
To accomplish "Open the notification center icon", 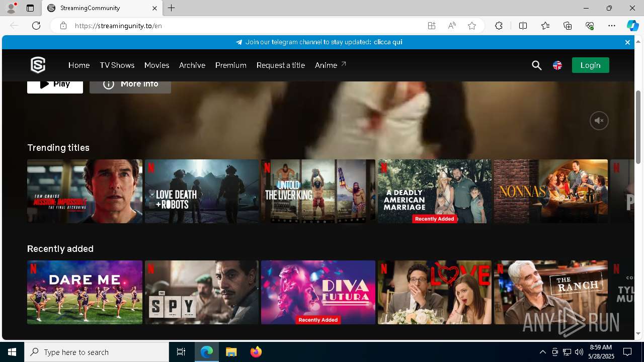I will click(x=627, y=352).
